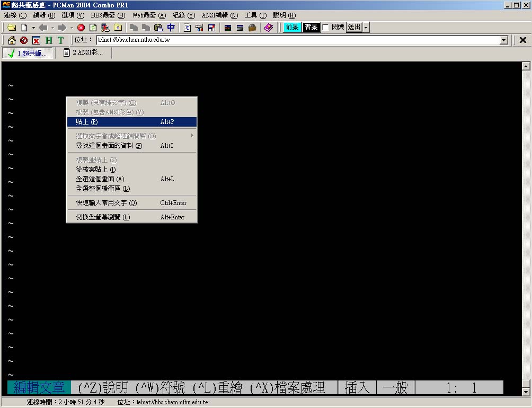The image size is (532, 408).
Task: Open the BBS最愛 menu
Action: (108, 15)
